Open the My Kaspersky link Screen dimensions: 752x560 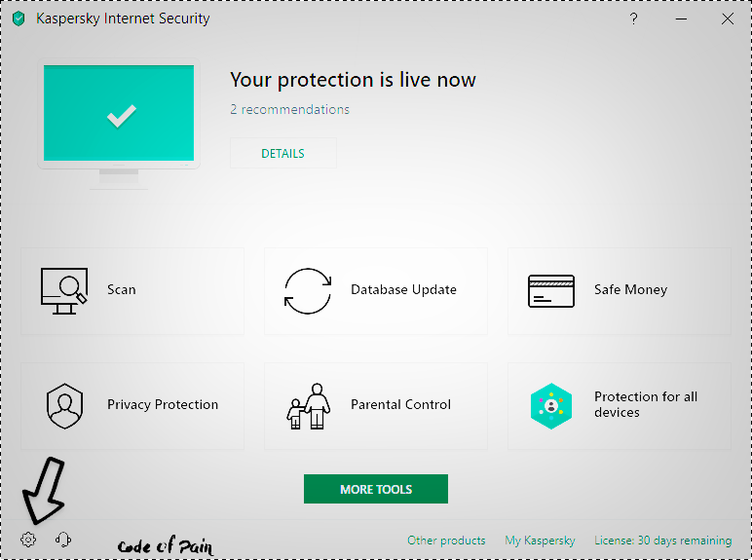pyautogui.click(x=540, y=541)
